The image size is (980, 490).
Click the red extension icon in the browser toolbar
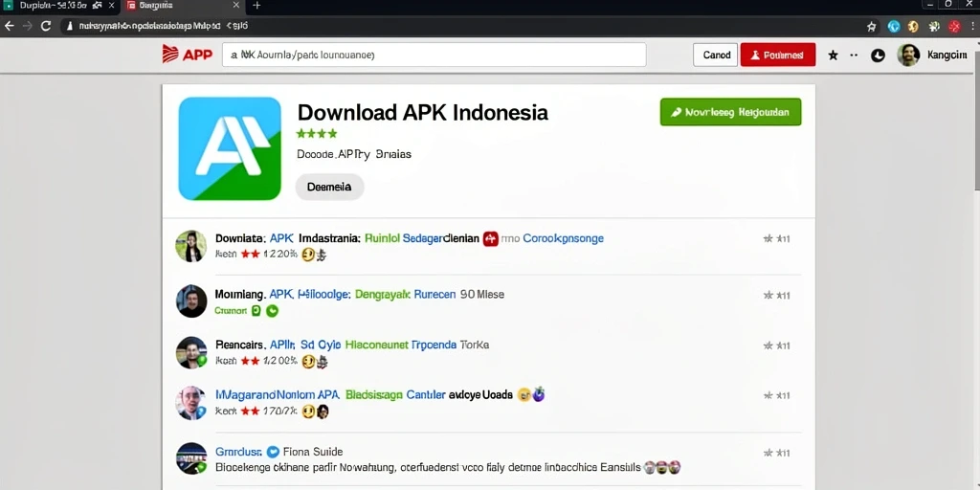click(x=954, y=26)
